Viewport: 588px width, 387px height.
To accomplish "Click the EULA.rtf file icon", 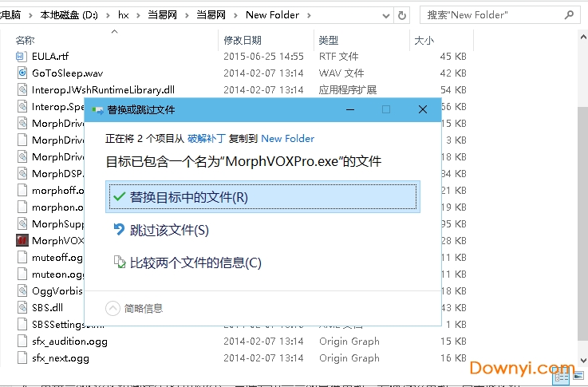I will point(22,57).
